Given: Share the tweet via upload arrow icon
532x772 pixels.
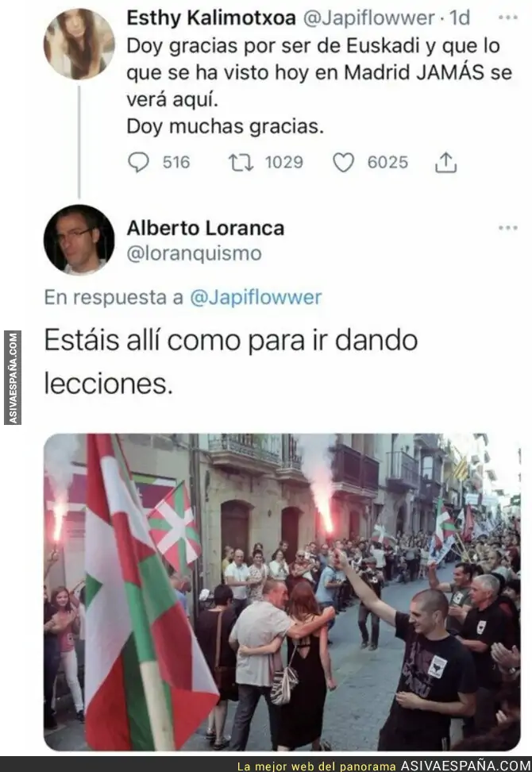Looking at the screenshot, I should [446, 162].
